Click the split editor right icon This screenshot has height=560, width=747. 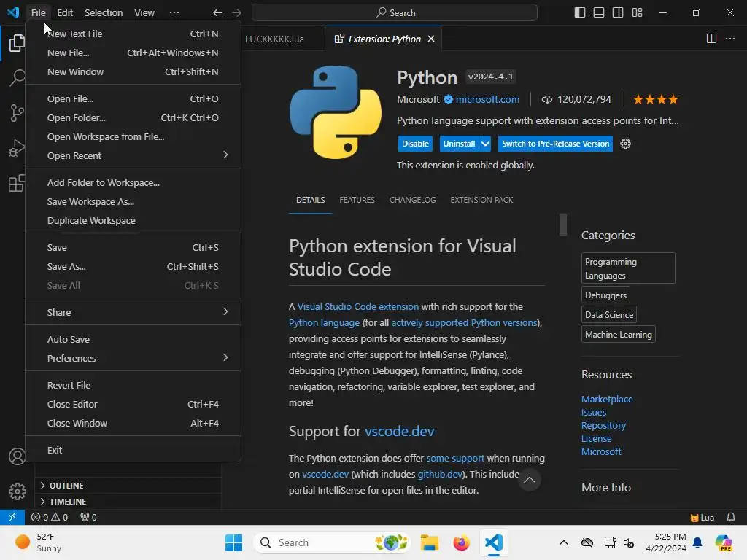point(711,39)
